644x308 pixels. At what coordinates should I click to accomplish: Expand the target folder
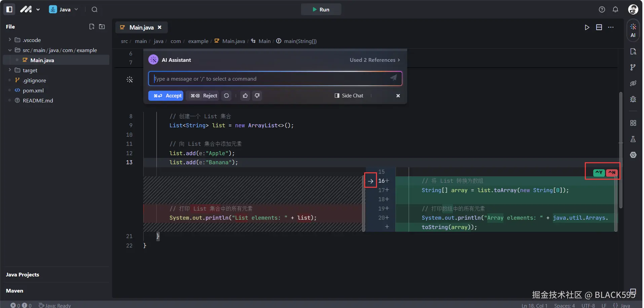pos(10,70)
